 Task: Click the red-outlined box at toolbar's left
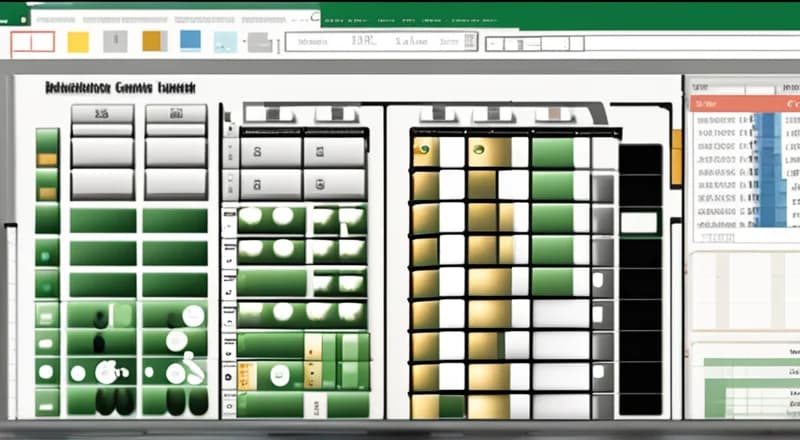pyautogui.click(x=32, y=42)
